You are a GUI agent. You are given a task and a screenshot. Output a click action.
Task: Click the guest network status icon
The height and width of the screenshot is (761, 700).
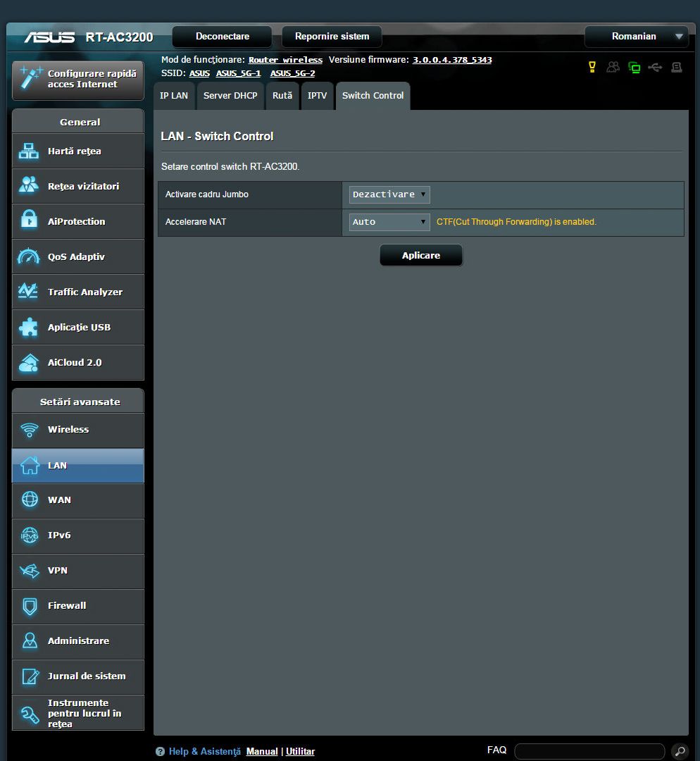point(613,68)
